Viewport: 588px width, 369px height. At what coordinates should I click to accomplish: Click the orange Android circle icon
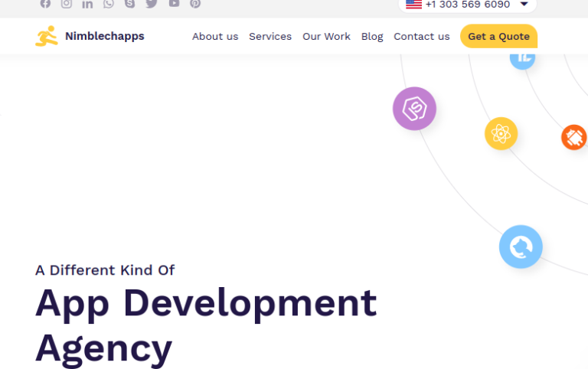tap(574, 137)
